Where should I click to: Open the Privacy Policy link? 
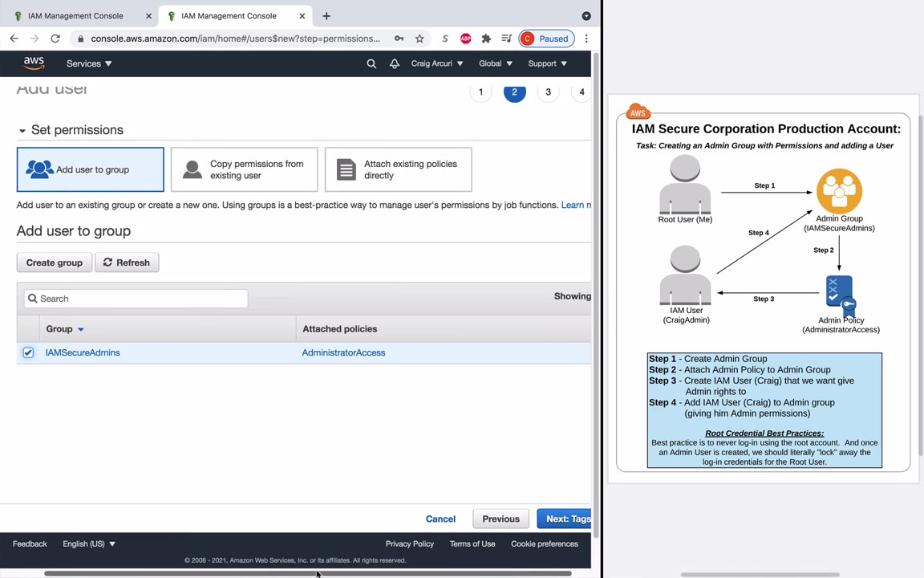click(x=410, y=543)
